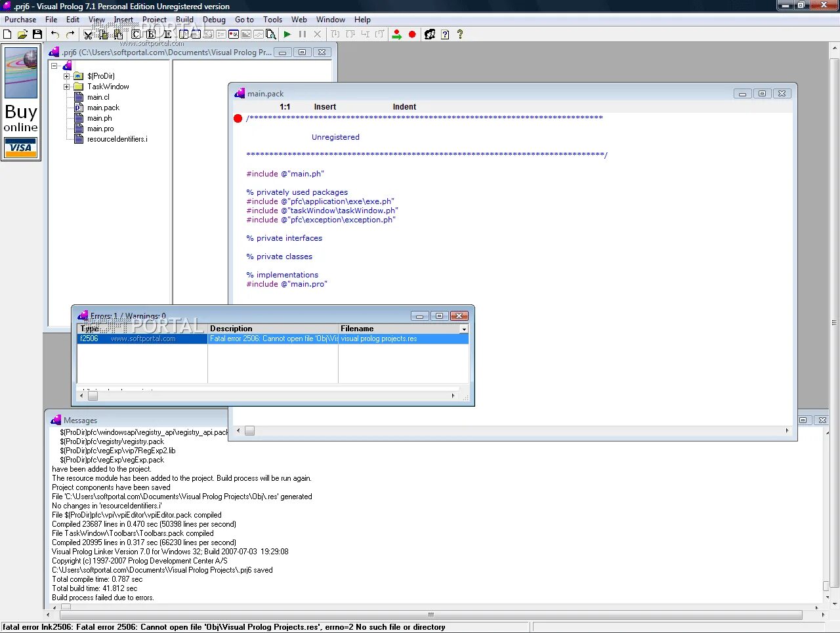Expand the $(ProDir) folder node
Image resolution: width=840 pixels, height=633 pixels.
click(66, 76)
